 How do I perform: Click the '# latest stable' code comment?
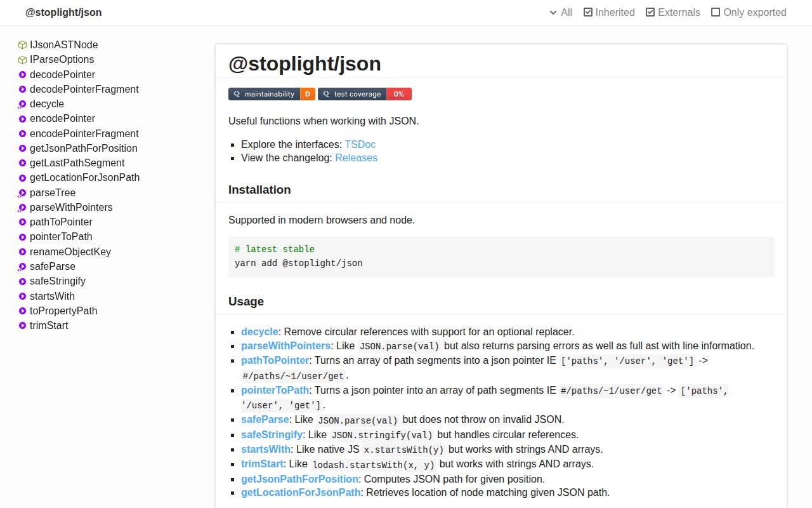click(274, 249)
